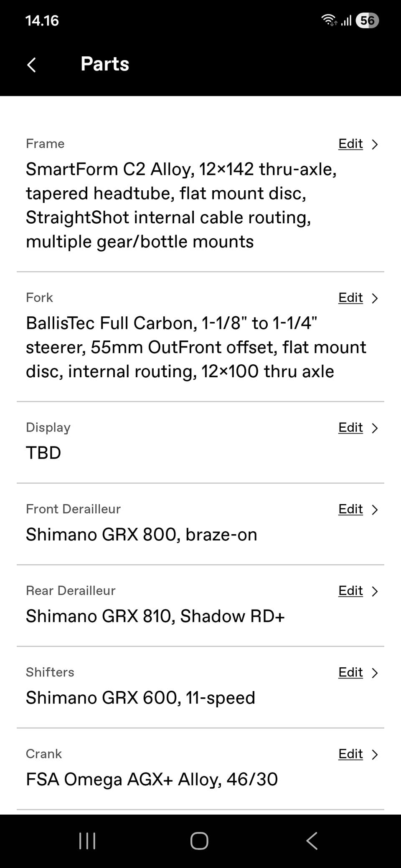Expand the Display entry chevron
The image size is (401, 868).
[375, 428]
